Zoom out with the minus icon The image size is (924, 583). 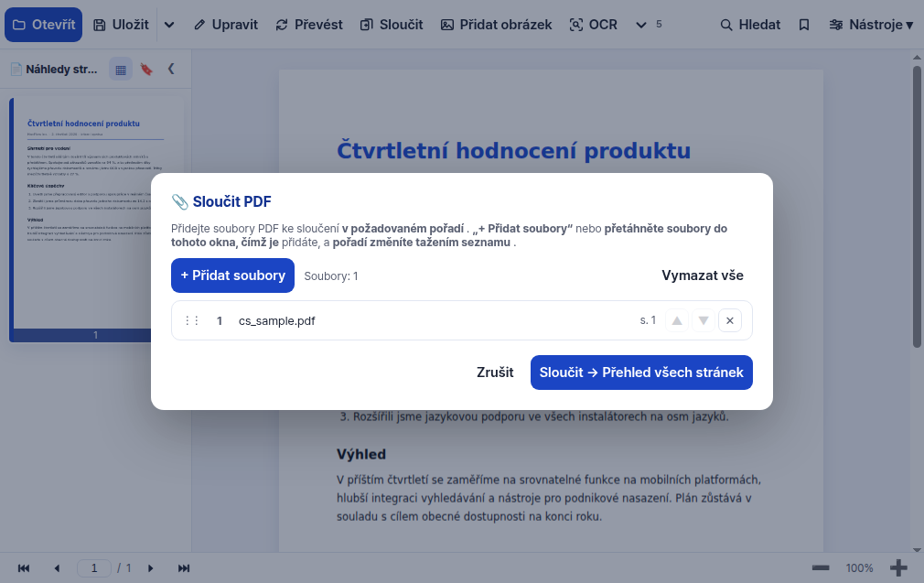click(x=821, y=568)
